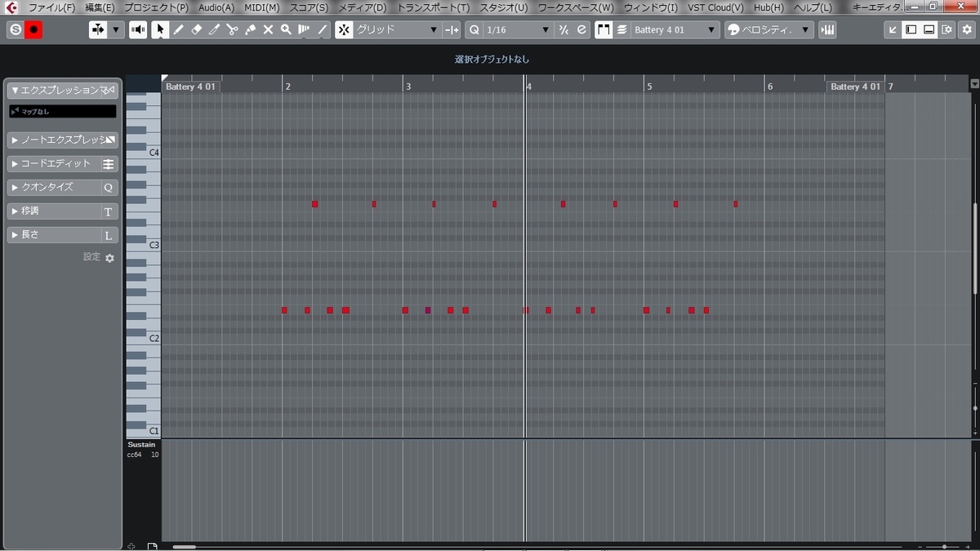Click the Q icon on クオンタイズ section
Screen dimensions: 980x551
pyautogui.click(x=109, y=187)
